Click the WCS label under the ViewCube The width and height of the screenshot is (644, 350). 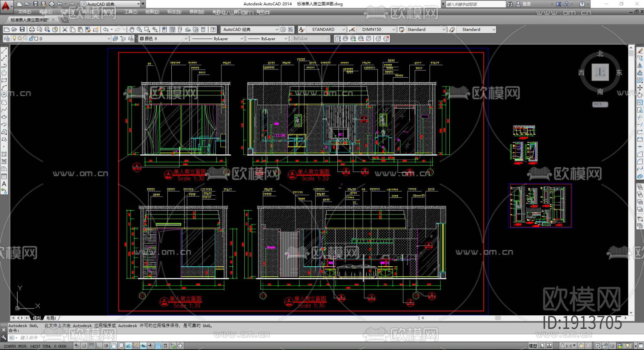[x=600, y=104]
